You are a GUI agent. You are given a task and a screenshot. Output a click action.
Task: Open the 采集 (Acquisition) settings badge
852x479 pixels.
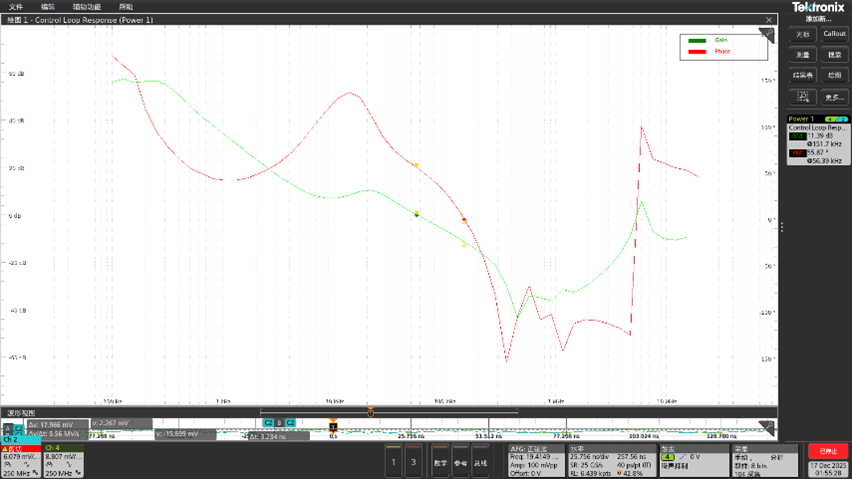click(x=765, y=461)
